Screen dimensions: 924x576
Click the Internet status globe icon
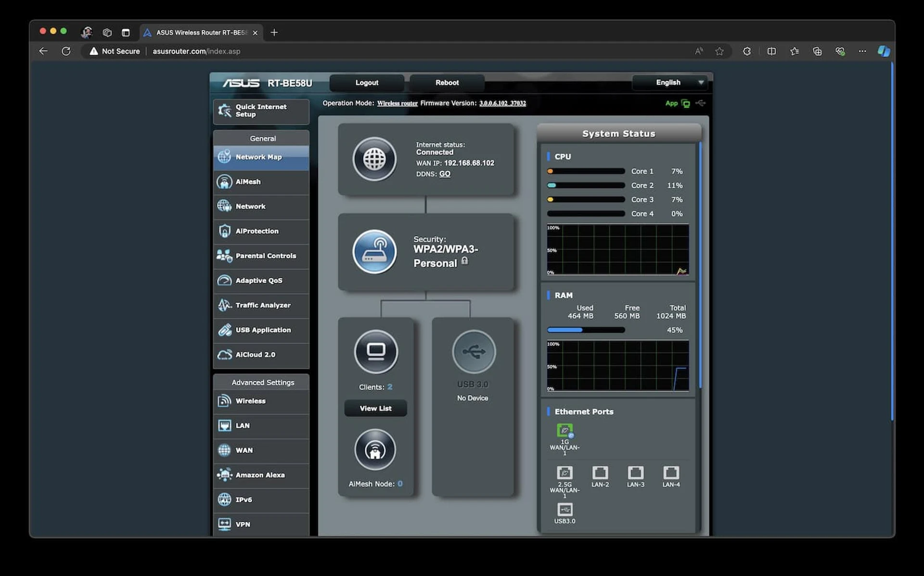pos(374,159)
